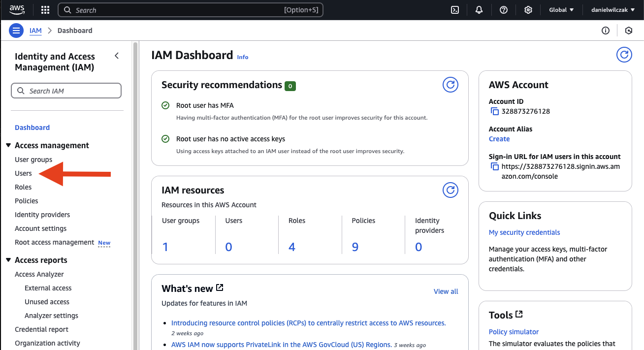Select Dashboard in the sidebar
This screenshot has width=644, height=350.
pos(32,127)
